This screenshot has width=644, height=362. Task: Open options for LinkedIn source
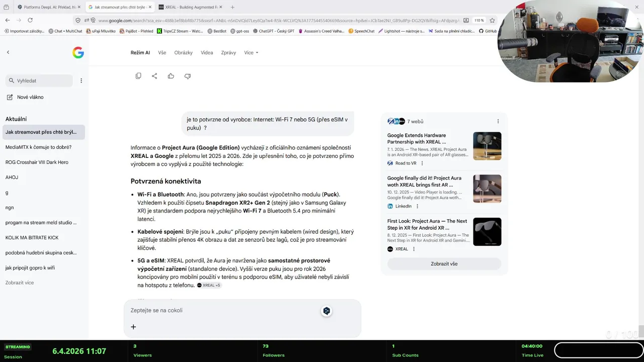[x=417, y=206]
